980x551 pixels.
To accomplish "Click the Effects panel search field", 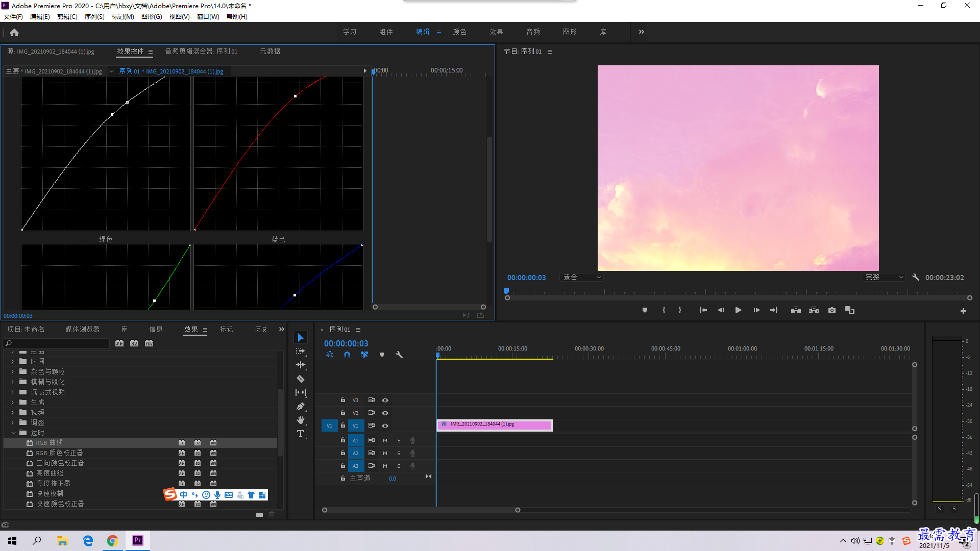I will click(x=57, y=343).
